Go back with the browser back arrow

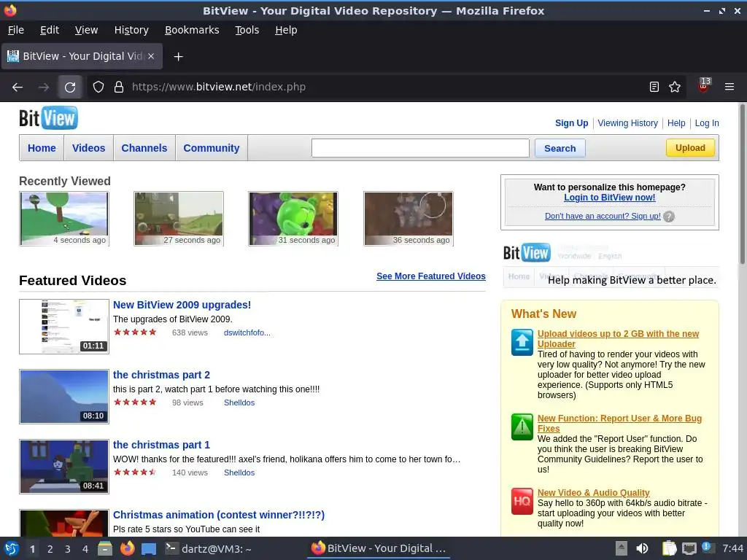pos(18,87)
